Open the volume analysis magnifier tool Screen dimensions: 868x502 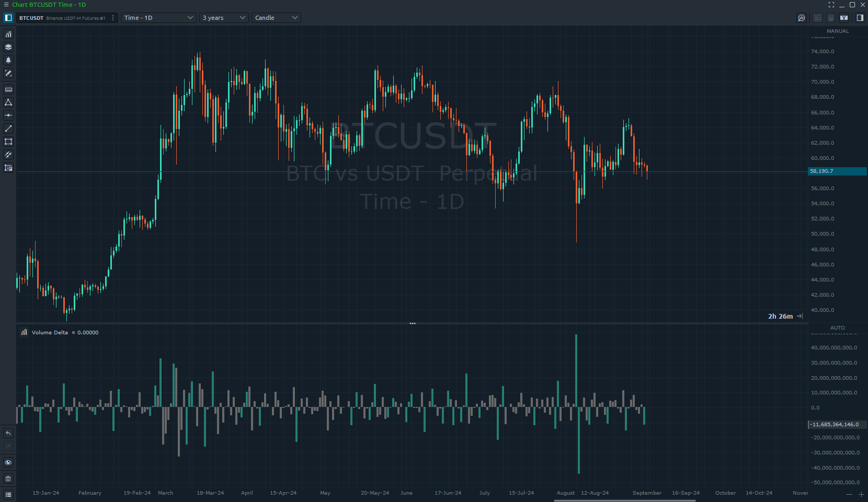(x=802, y=18)
